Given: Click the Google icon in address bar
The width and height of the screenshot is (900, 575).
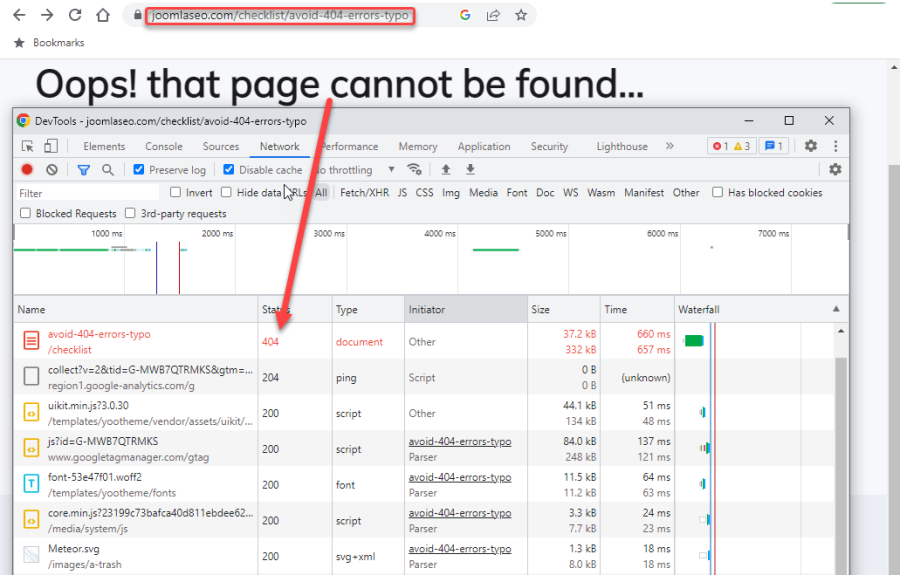Looking at the screenshot, I should click(465, 15).
